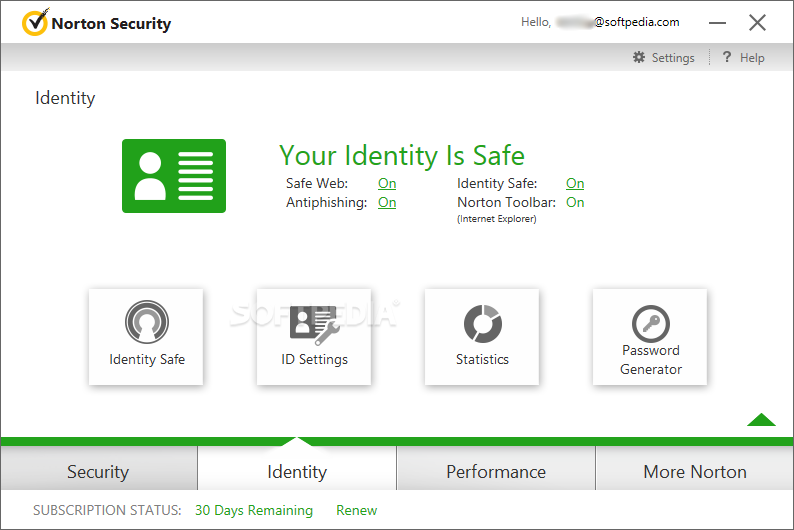Image resolution: width=794 pixels, height=530 pixels.
Task: Collapse the panel with the green arrow
Action: coord(761,420)
